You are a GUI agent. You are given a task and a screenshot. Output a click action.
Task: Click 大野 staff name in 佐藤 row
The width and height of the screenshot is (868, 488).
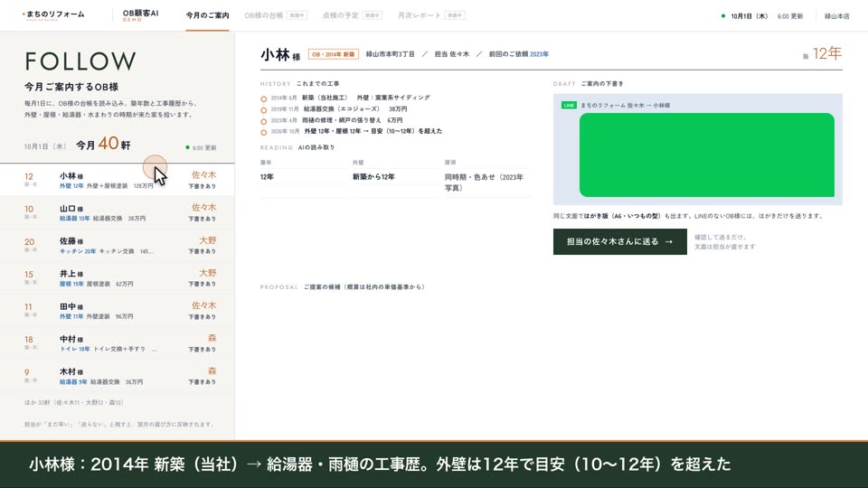(208, 240)
